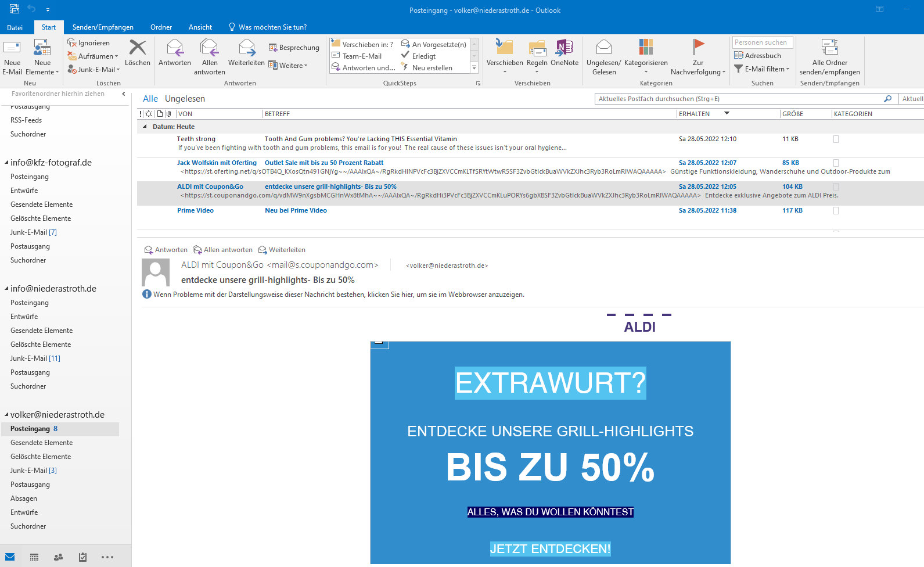Open the tasks view icon in bottom bar
Screen dimensions: 924x567
(82, 557)
